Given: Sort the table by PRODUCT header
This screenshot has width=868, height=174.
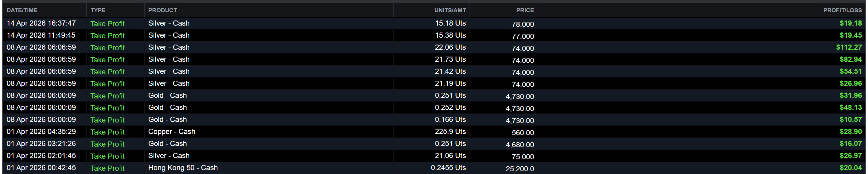Looking at the screenshot, I should tap(162, 11).
